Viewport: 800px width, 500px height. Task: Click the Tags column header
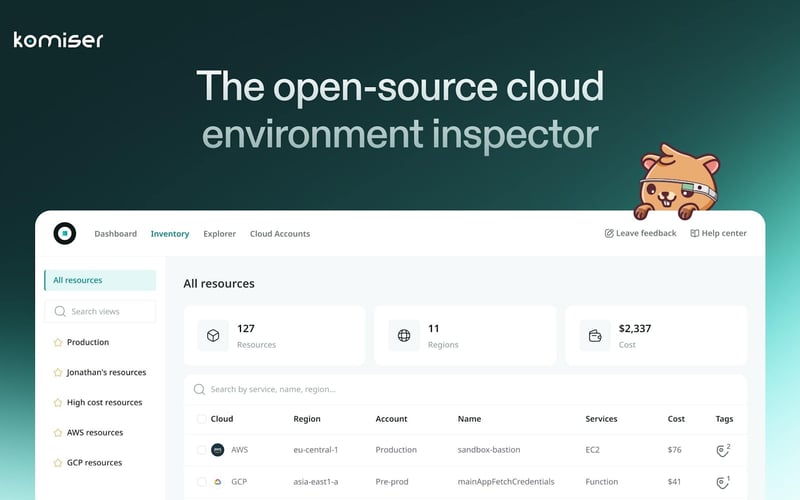[724, 419]
